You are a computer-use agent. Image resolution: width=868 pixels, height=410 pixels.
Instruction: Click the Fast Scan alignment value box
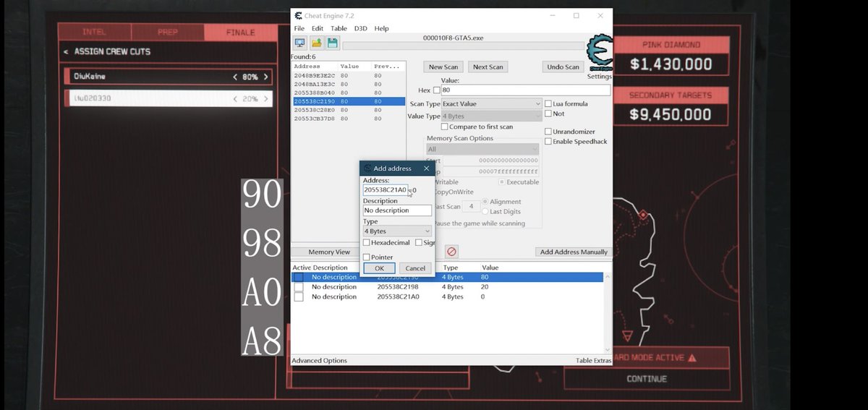471,207
